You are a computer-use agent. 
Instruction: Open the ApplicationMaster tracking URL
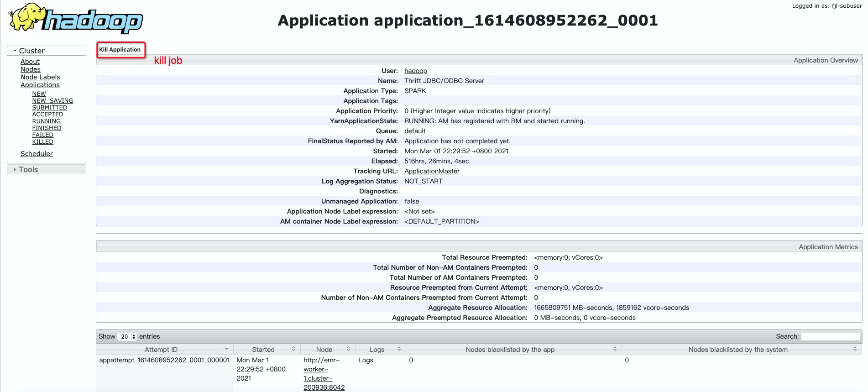click(x=432, y=171)
